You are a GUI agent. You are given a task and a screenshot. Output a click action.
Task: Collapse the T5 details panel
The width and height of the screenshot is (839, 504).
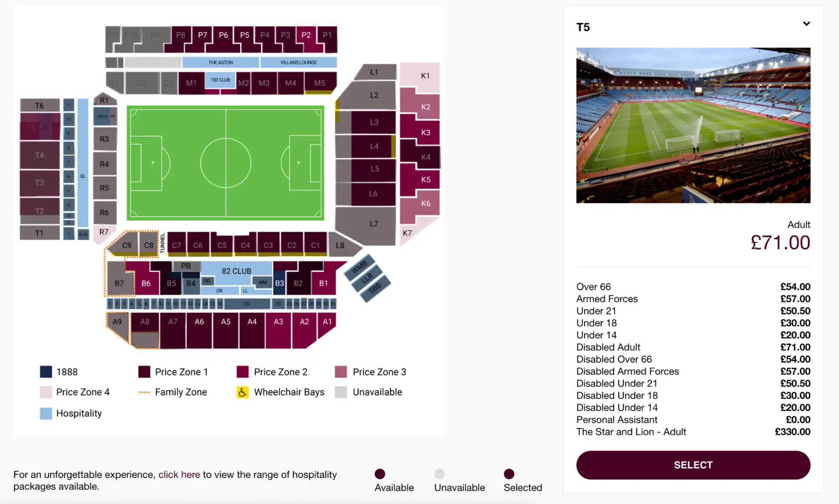(x=807, y=24)
